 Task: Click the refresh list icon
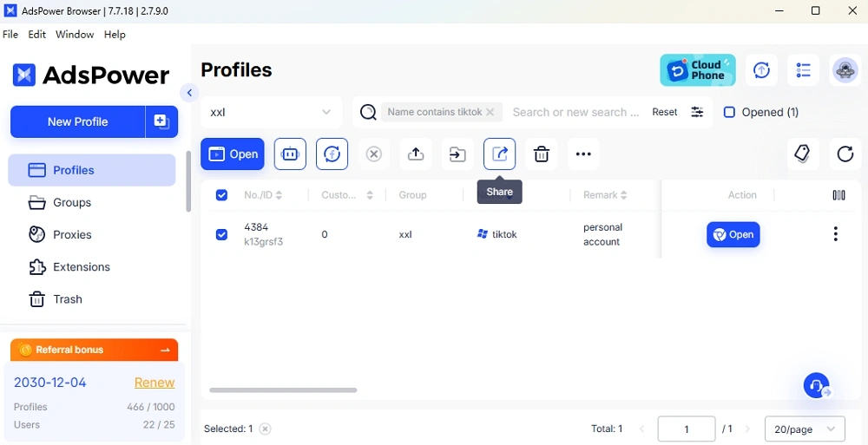[845, 154]
